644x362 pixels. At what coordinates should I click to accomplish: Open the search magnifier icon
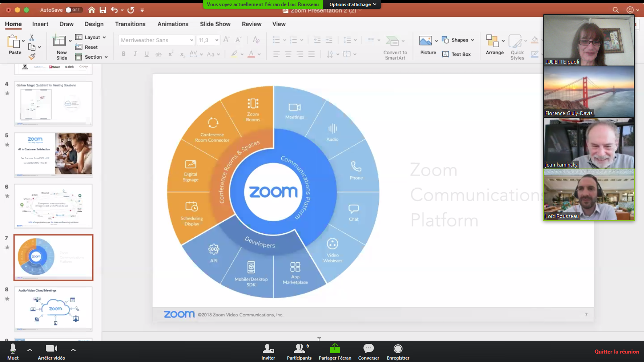615,10
